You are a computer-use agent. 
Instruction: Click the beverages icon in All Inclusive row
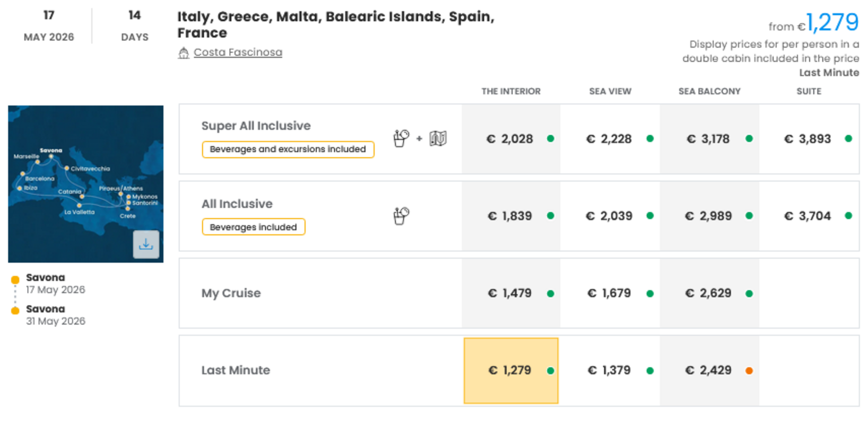[x=401, y=216]
